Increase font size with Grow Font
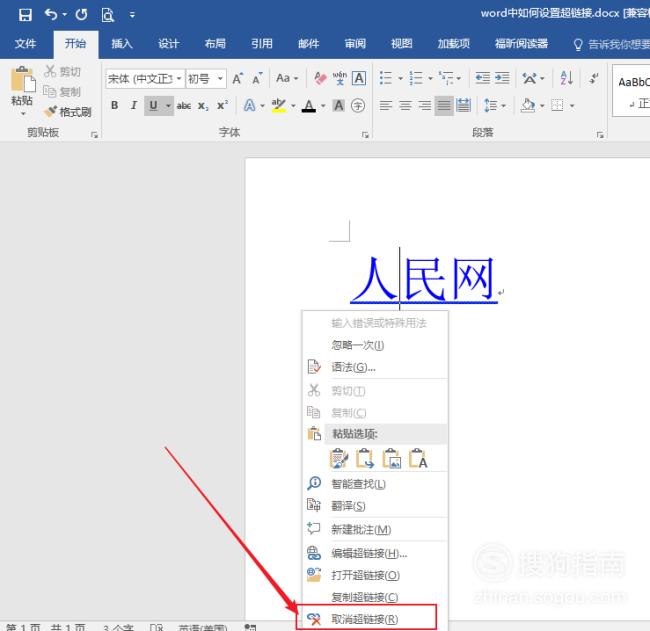650x631 pixels. 238,78
